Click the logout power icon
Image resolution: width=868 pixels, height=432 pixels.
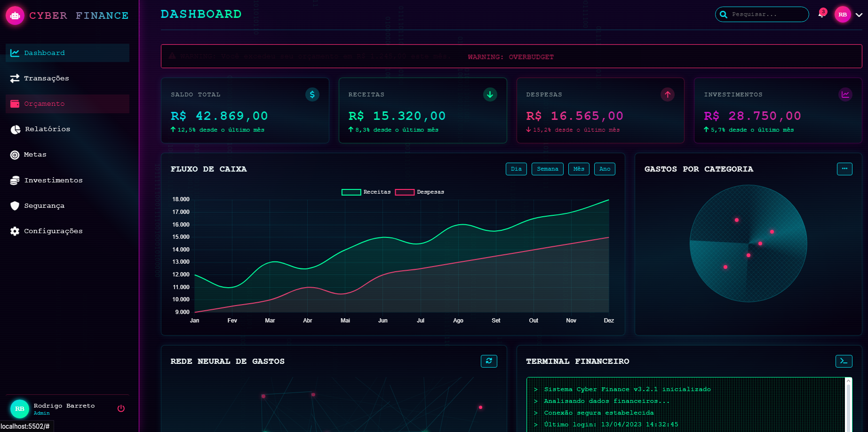(x=121, y=408)
